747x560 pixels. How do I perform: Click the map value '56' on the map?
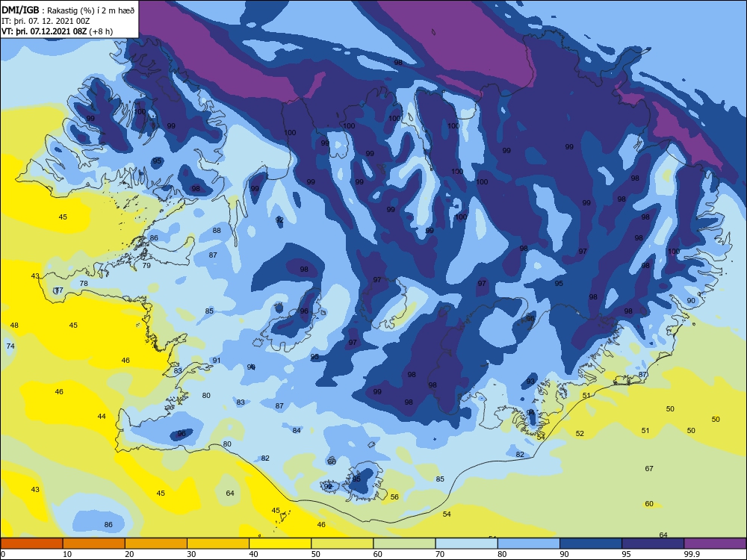click(394, 497)
